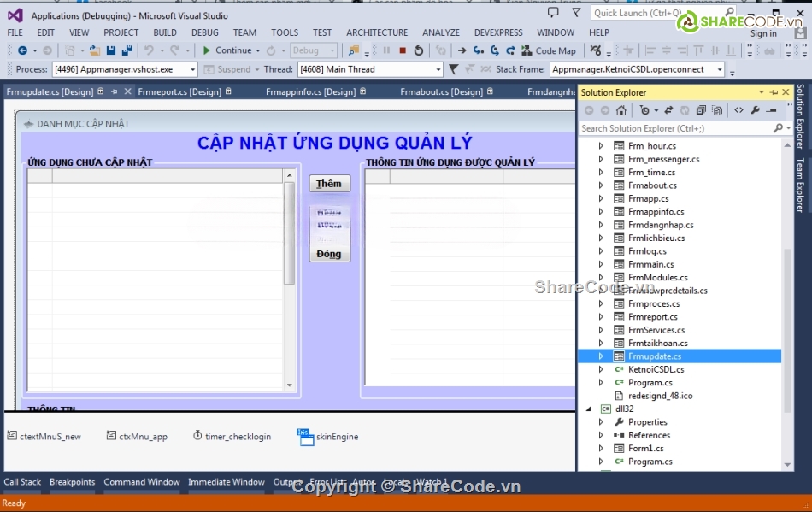The height and width of the screenshot is (512, 812).
Task: Open Properties via the wrench icon
Action: 755,110
